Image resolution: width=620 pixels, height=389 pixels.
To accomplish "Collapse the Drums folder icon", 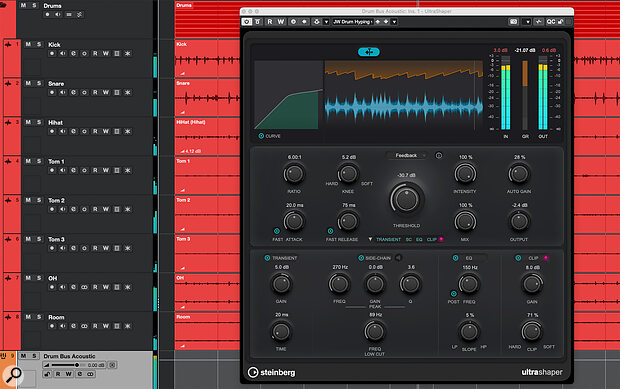I will tap(4, 5).
